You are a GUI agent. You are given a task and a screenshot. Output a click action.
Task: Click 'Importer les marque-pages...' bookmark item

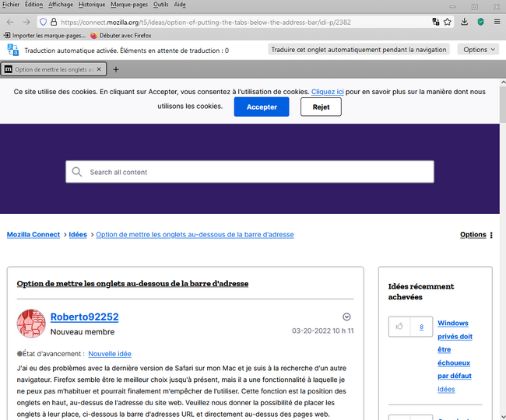[x=44, y=35]
